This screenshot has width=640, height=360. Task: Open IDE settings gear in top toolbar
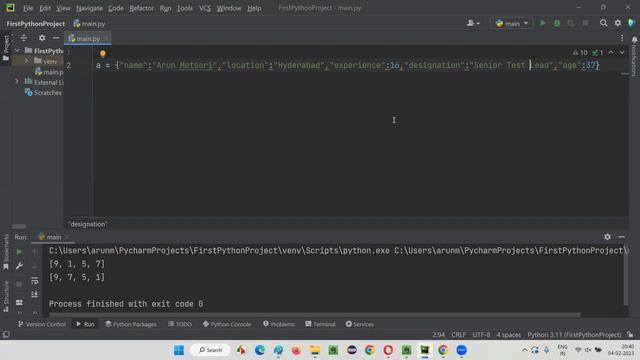618,23
